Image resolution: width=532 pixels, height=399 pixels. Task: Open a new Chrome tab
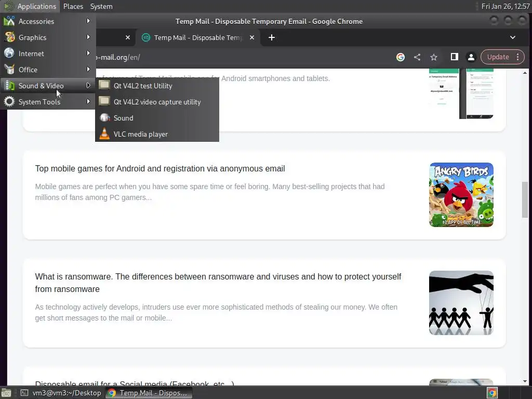pos(271,37)
